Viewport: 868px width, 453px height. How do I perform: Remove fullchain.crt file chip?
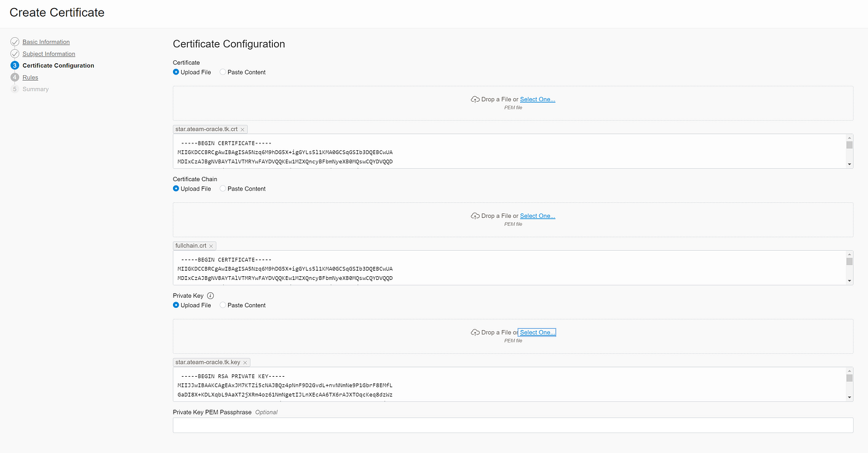pyautogui.click(x=211, y=246)
